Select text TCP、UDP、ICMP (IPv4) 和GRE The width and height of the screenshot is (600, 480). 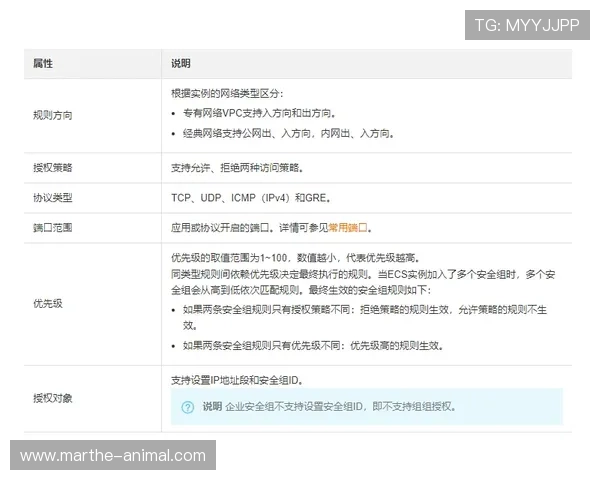pyautogui.click(x=251, y=198)
